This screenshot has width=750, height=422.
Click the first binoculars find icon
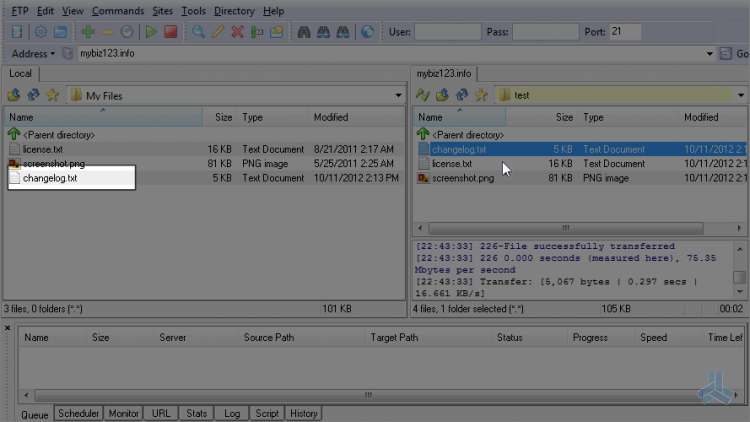tap(304, 32)
